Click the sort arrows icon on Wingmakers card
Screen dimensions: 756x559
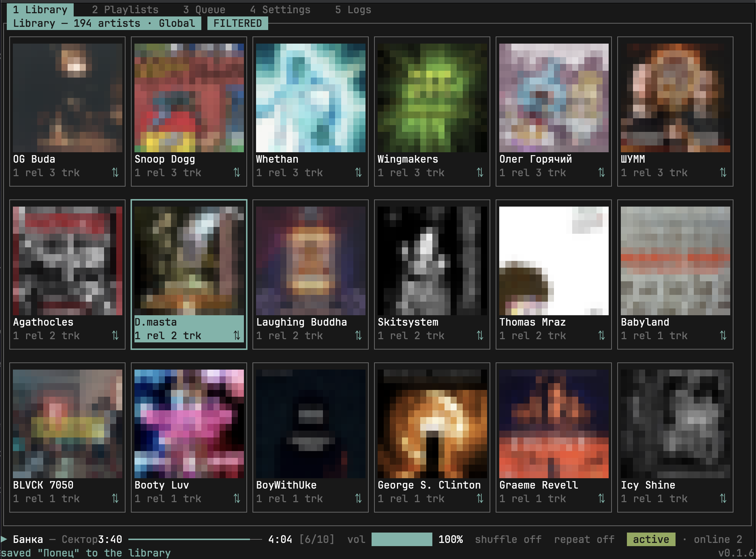[480, 173]
